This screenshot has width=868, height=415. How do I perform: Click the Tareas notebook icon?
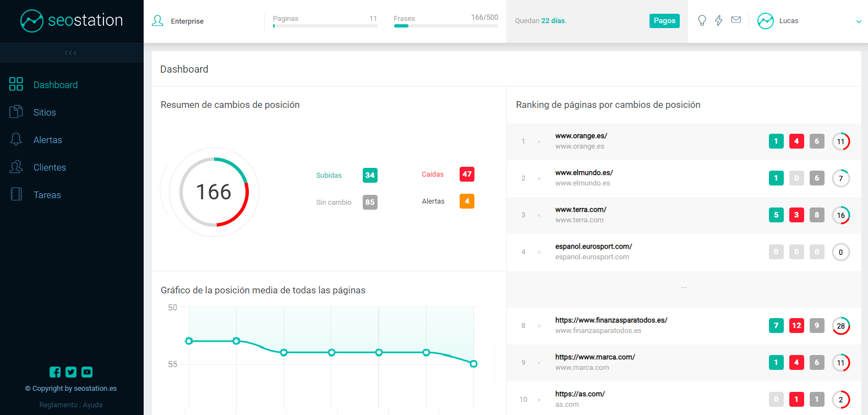coord(16,194)
